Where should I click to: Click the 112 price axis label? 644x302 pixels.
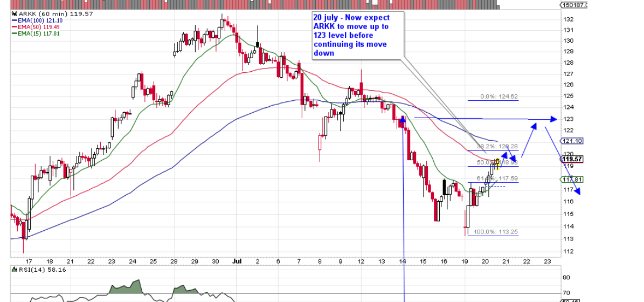569,251
